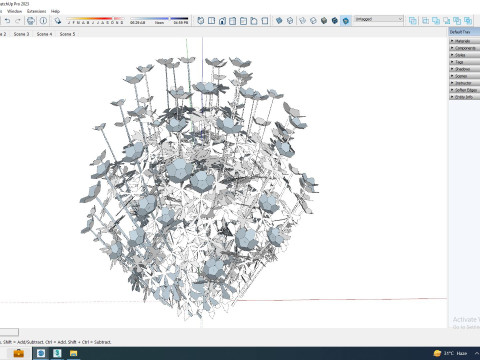
Task: Switch to Bottom view
Action: coord(265,21)
